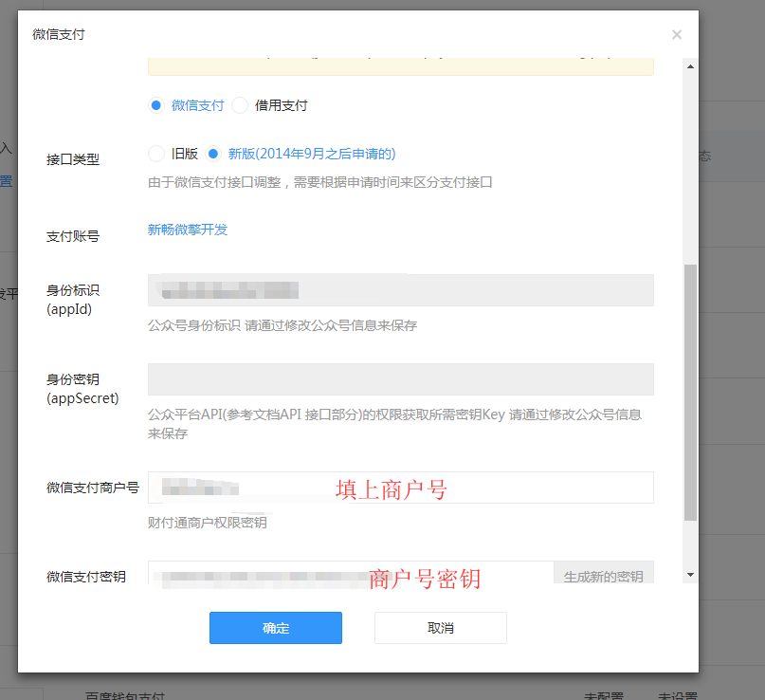Click the dialog's vertical scrollbar thumb
Image resolution: width=765 pixels, height=700 pixels.
point(690,393)
